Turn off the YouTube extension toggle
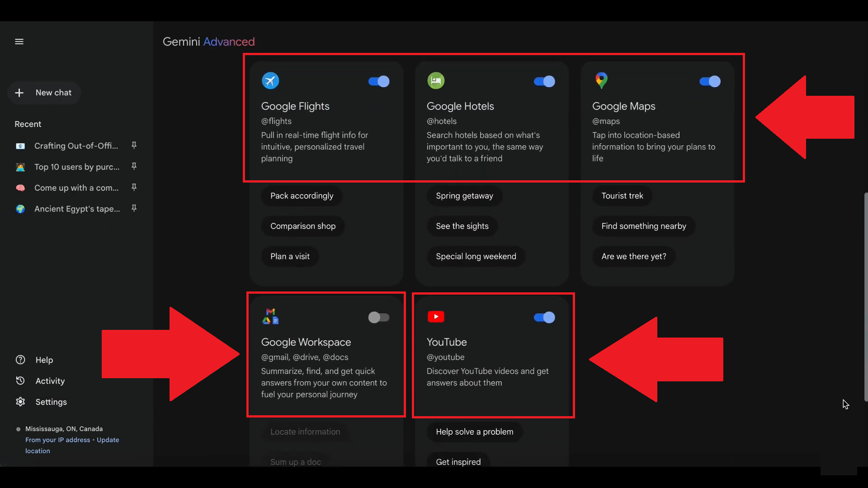 tap(544, 317)
